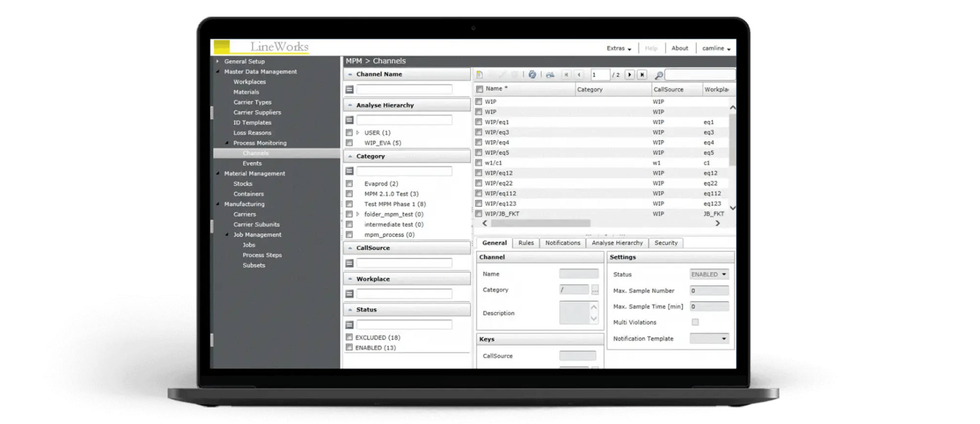The width and height of the screenshot is (980, 424).
Task: Select the General tab
Action: 494,243
